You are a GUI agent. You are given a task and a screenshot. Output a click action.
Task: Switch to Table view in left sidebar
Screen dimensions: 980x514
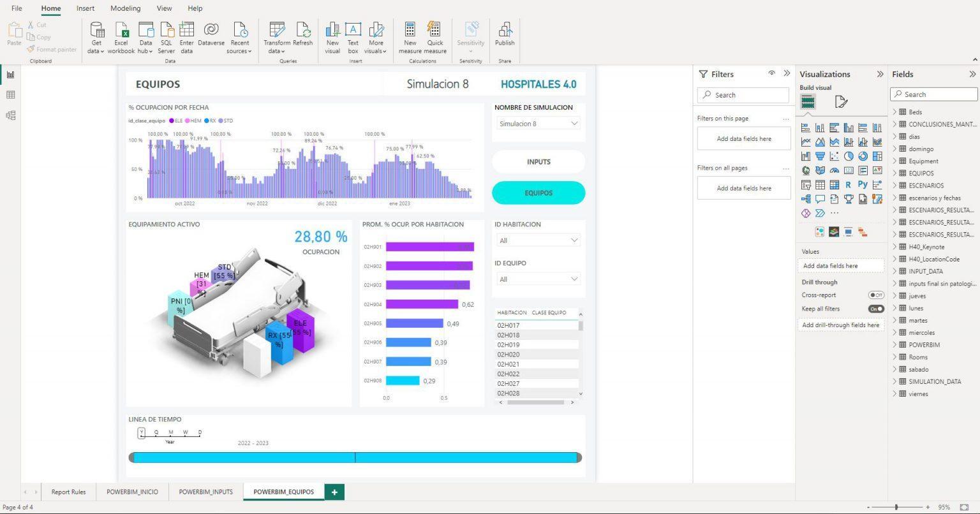10,94
